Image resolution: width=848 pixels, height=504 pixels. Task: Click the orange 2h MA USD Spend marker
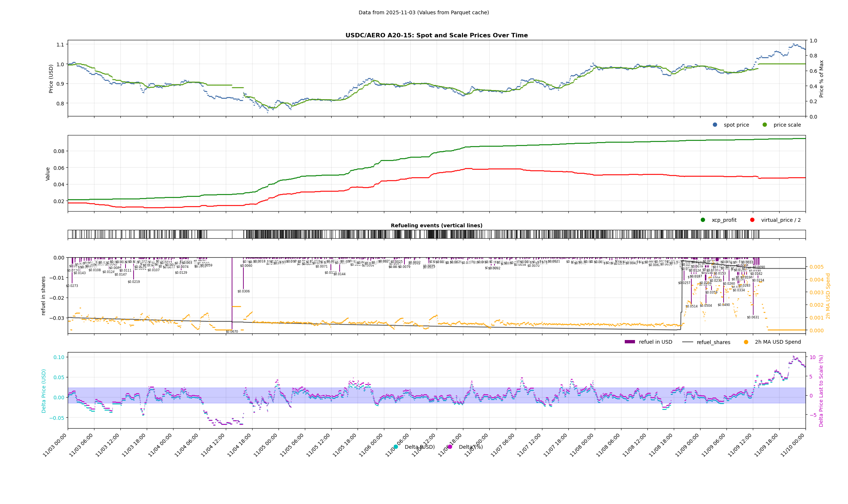[746, 342]
